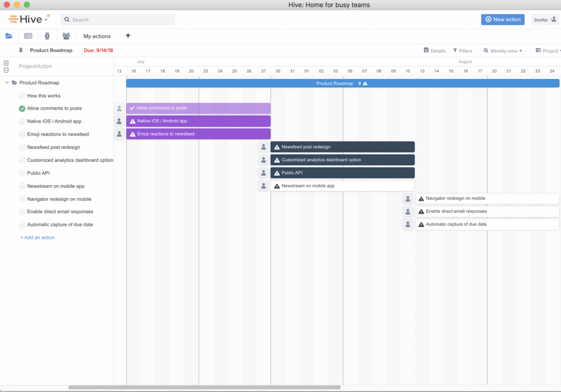Open the Filters menu
The width and height of the screenshot is (561, 392).
(x=462, y=51)
